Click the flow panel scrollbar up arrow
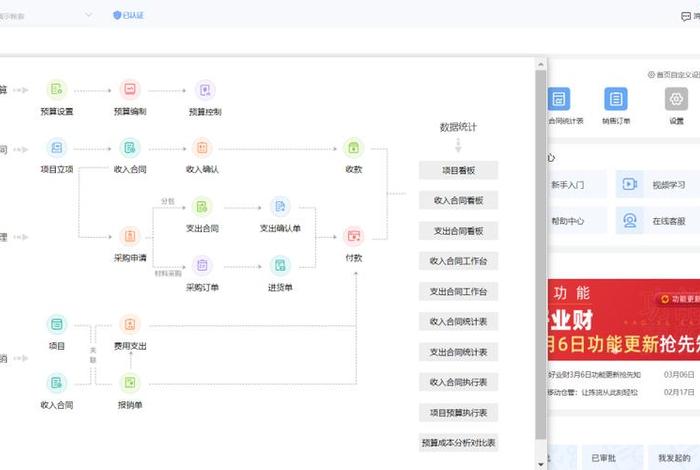The width and height of the screenshot is (700, 470). [x=541, y=65]
